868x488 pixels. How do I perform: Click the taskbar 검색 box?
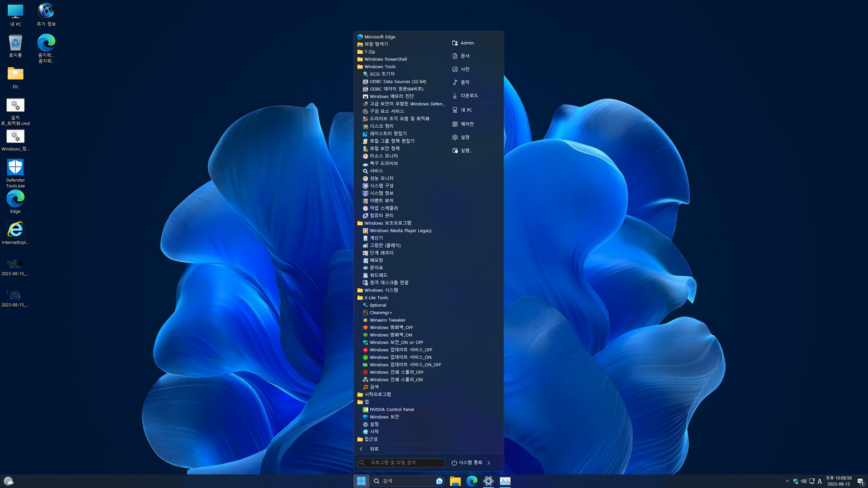(x=408, y=481)
